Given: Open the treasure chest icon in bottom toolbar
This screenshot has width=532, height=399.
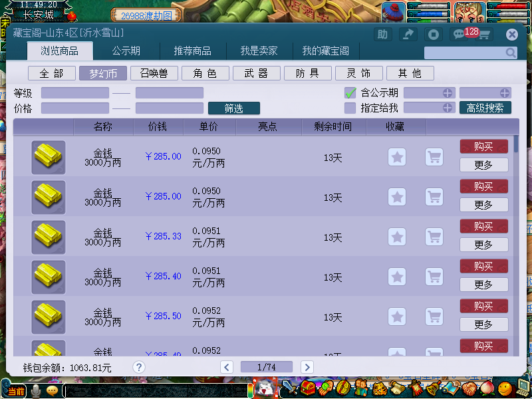Looking at the screenshot, I should click(307, 388).
